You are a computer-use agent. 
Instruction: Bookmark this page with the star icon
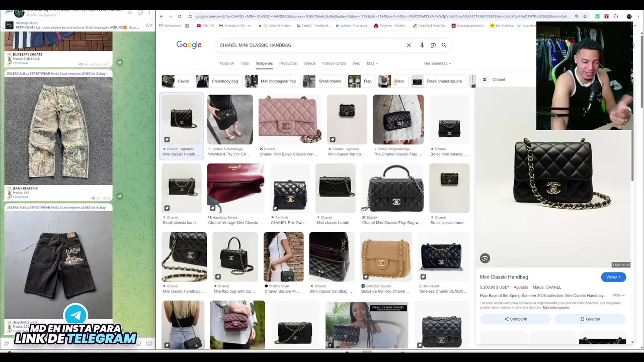coord(585,17)
